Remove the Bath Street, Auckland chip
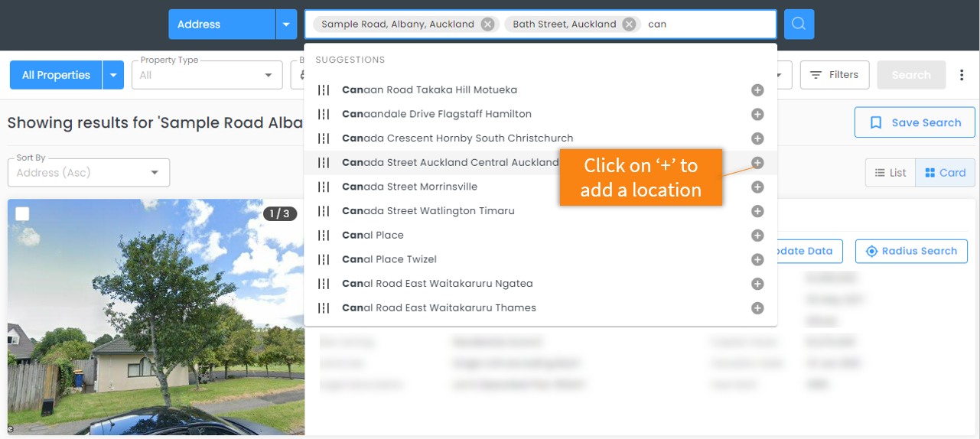This screenshot has height=439, width=980. pyautogui.click(x=629, y=24)
